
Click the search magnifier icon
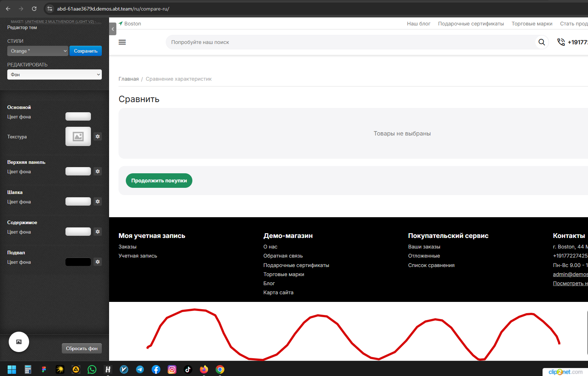click(x=541, y=42)
